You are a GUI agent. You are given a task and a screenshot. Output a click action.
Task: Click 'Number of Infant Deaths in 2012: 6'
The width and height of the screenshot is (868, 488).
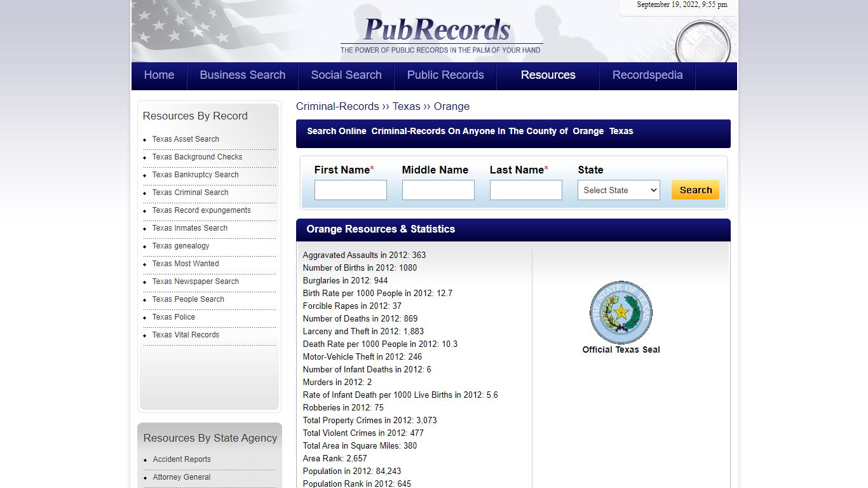(367, 369)
